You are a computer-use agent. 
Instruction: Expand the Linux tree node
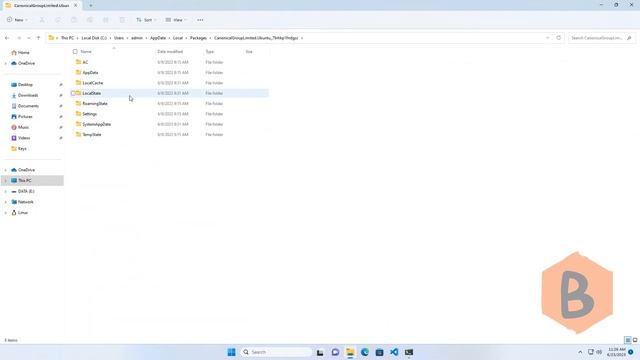coord(6,213)
